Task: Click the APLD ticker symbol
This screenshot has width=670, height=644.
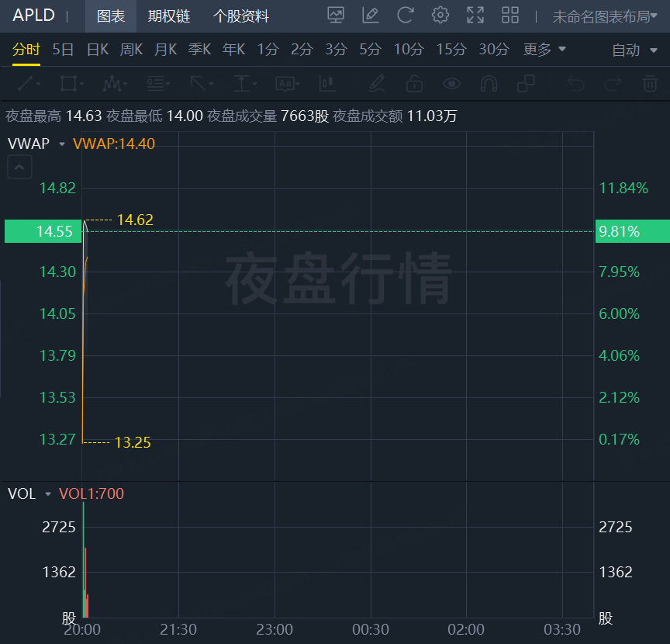Action: (x=34, y=16)
